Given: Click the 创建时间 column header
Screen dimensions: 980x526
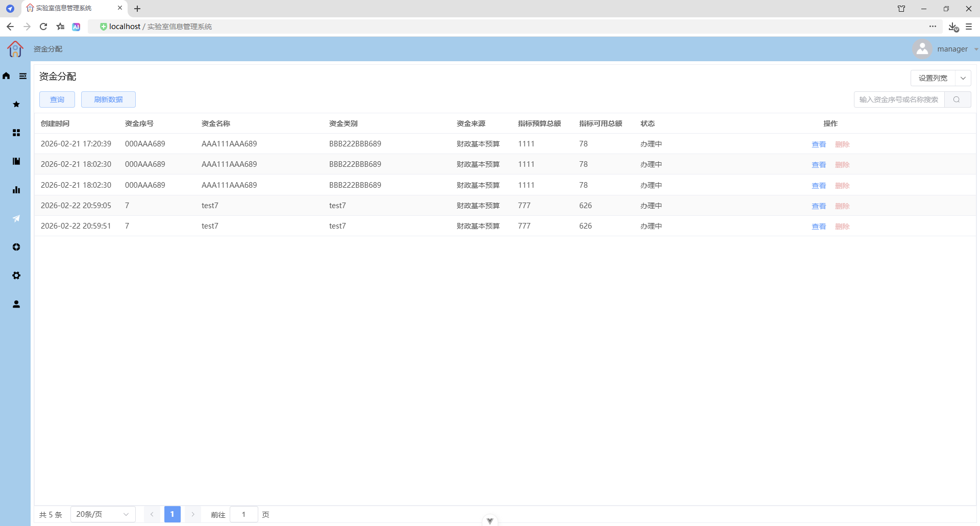Looking at the screenshot, I should (x=55, y=123).
